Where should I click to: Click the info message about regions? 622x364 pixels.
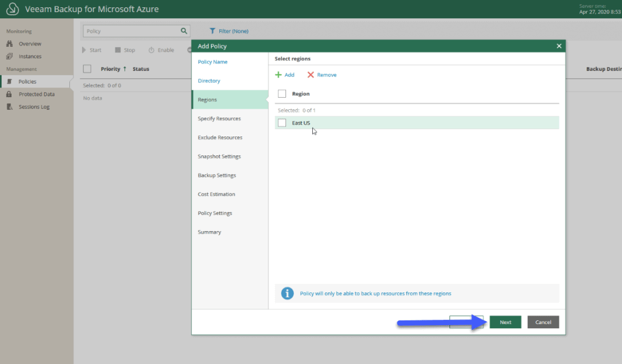click(x=375, y=294)
